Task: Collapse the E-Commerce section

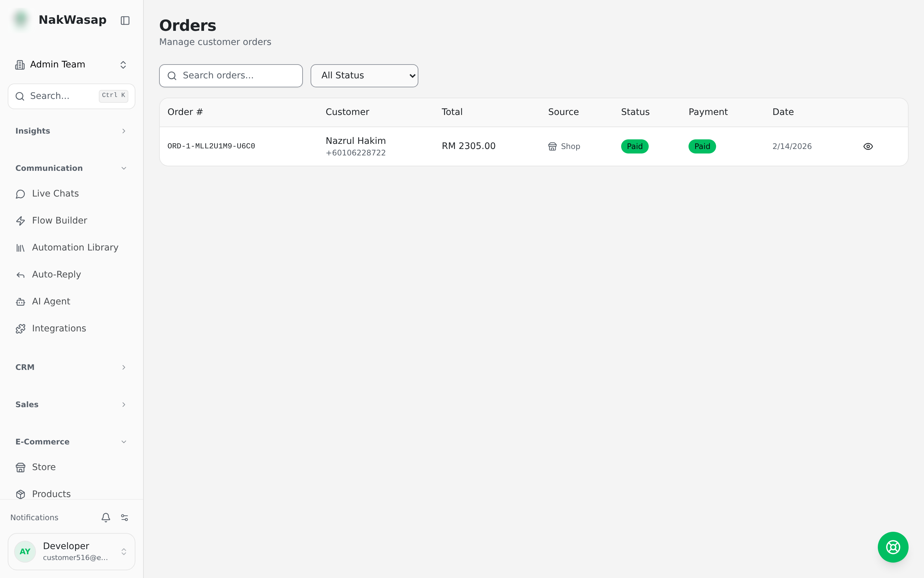Action: tap(72, 442)
